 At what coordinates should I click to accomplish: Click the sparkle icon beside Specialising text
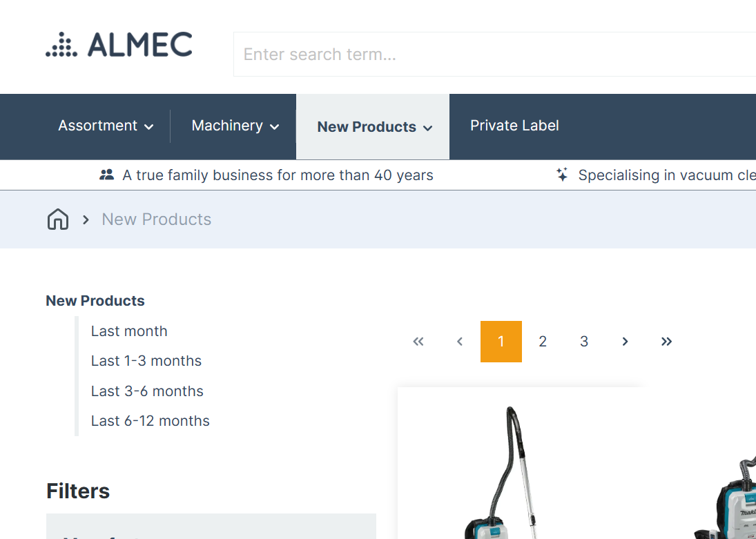click(x=563, y=175)
